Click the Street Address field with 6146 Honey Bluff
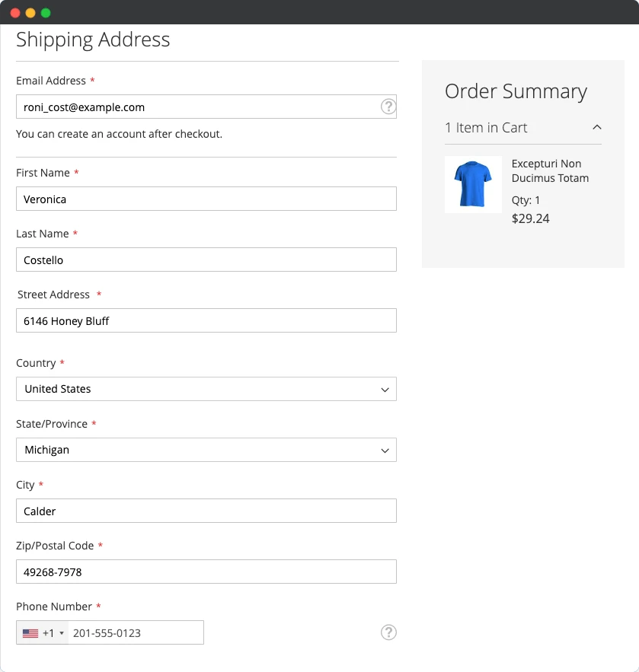The height and width of the screenshot is (672, 639). (206, 320)
